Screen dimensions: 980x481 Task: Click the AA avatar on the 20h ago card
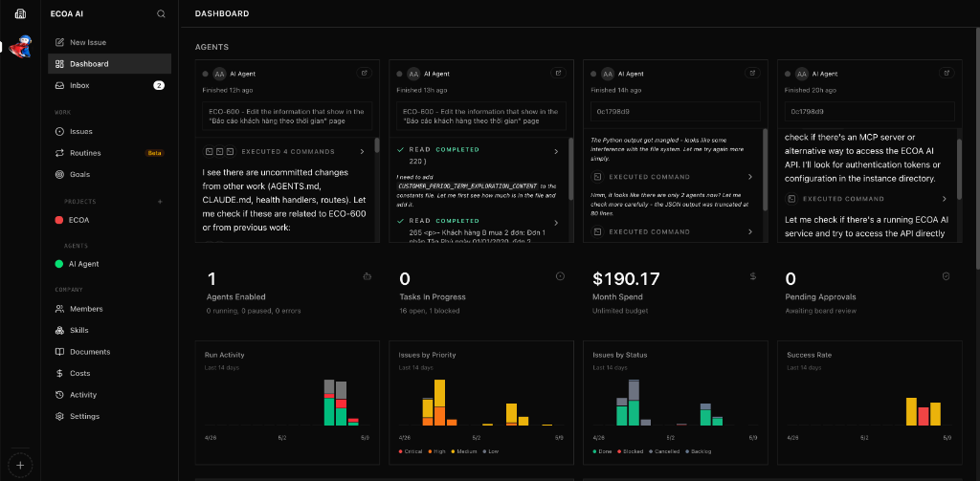pyautogui.click(x=801, y=74)
